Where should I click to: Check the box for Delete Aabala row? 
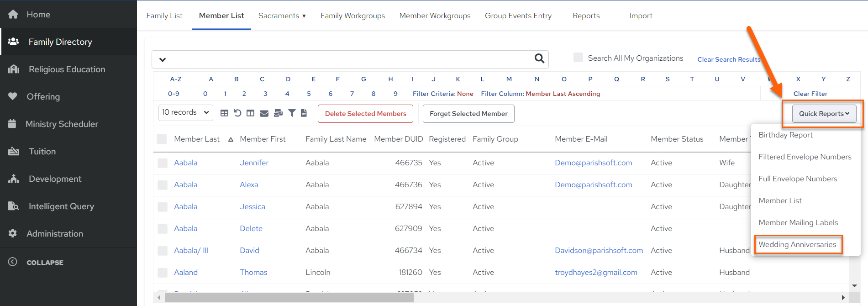(x=163, y=229)
